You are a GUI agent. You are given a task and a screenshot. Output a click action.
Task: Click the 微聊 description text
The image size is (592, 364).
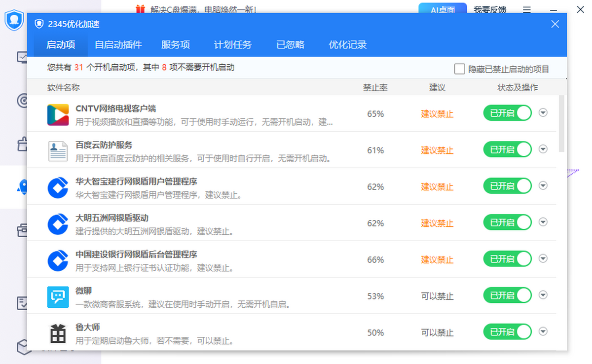point(183,305)
